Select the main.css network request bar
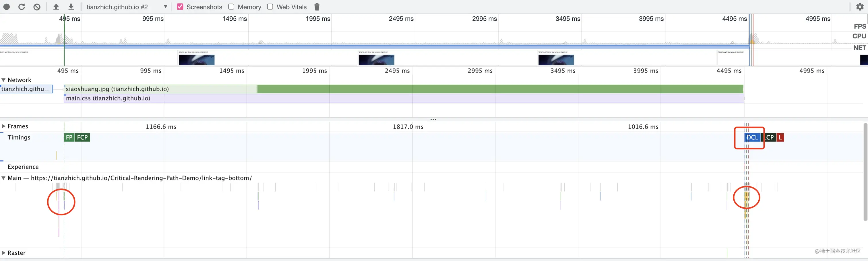The width and height of the screenshot is (868, 261). click(x=404, y=98)
